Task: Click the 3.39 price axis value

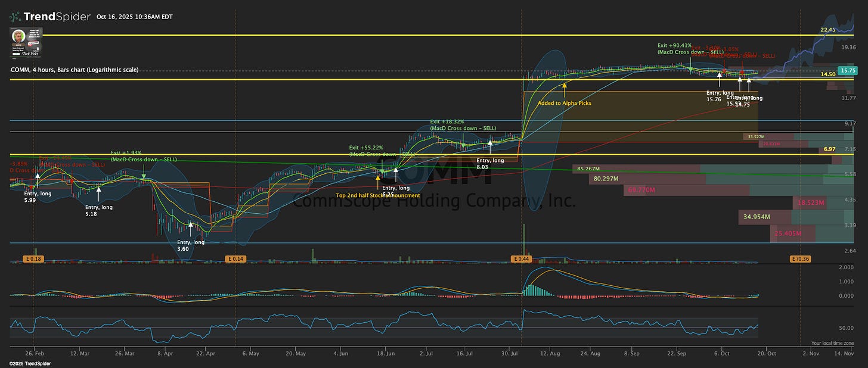Action: tap(851, 225)
